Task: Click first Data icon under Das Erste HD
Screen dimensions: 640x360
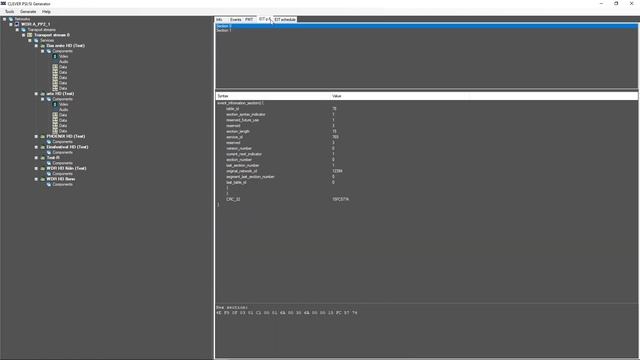Action: (x=55, y=67)
